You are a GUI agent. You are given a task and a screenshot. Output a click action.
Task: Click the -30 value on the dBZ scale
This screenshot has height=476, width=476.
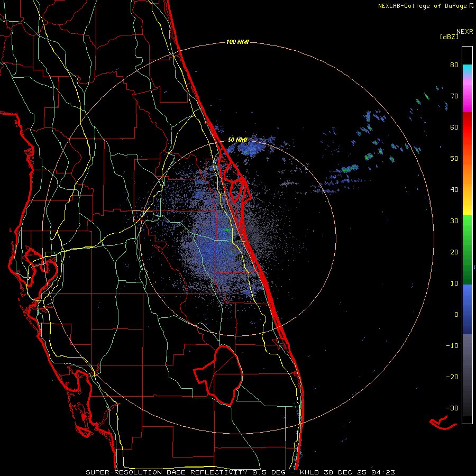coord(452,408)
